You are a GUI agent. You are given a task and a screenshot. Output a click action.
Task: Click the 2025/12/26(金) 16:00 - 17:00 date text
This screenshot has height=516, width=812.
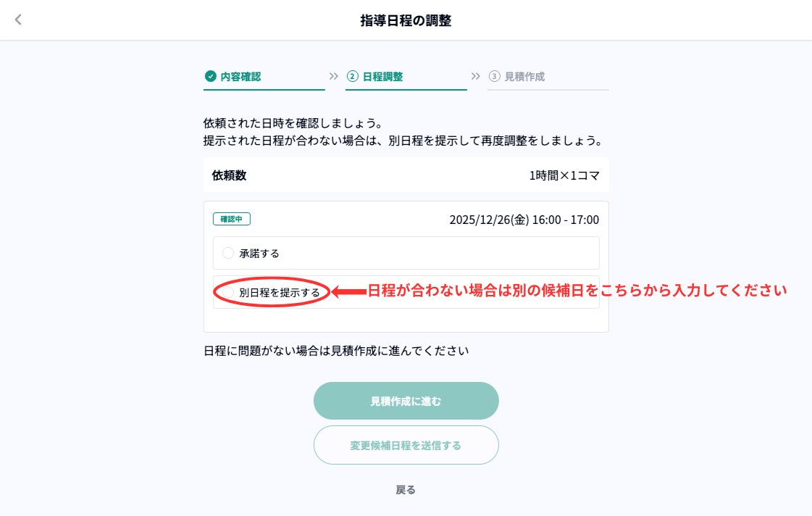point(524,220)
